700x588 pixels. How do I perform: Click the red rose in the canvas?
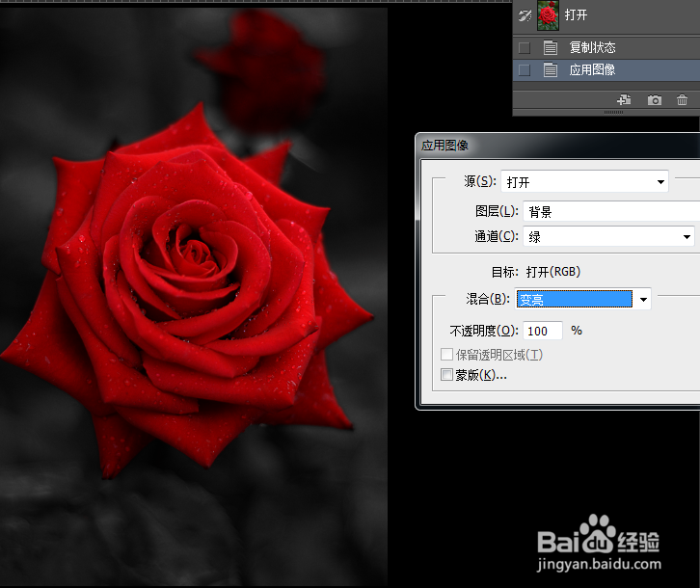[x=187, y=290]
